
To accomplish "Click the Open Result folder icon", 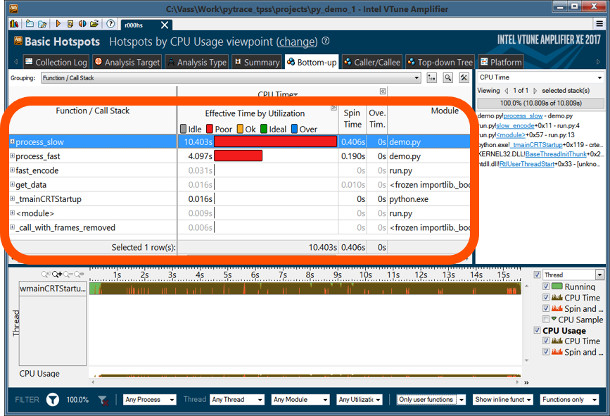I will (94, 24).
